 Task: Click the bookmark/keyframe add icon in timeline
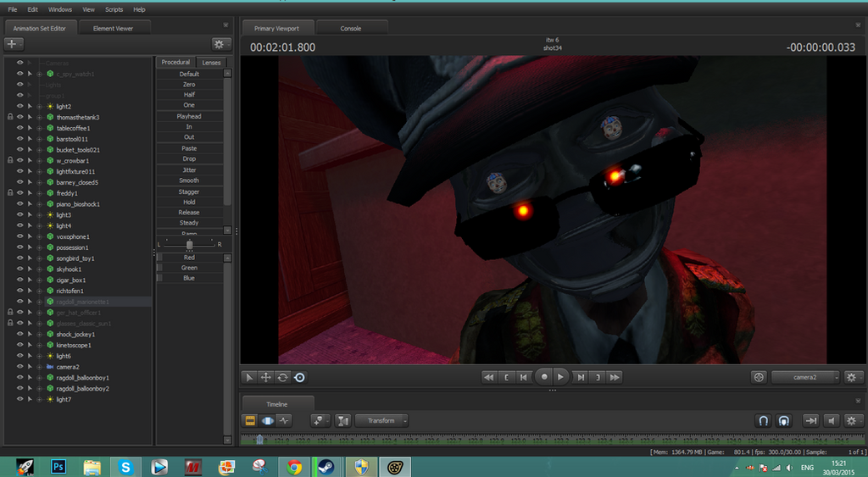point(320,420)
